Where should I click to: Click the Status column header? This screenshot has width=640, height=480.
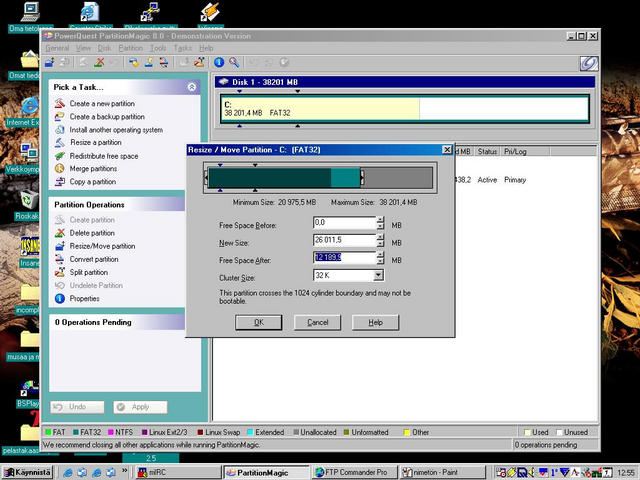coord(487,151)
